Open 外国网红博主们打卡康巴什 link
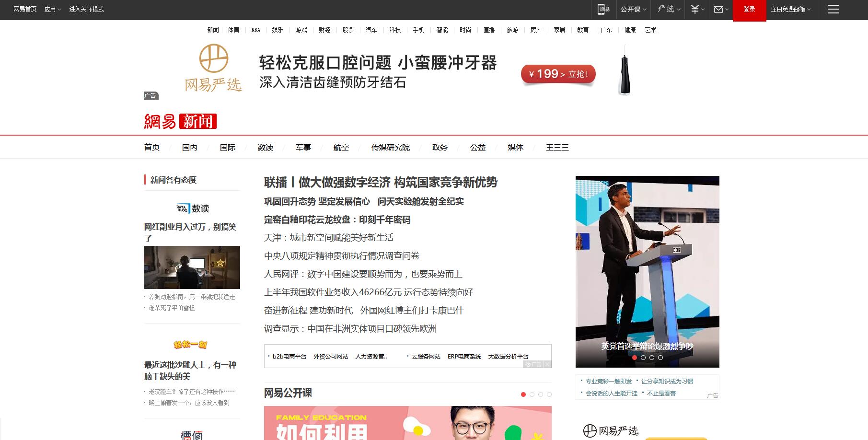The width and height of the screenshot is (868, 440). click(x=412, y=311)
